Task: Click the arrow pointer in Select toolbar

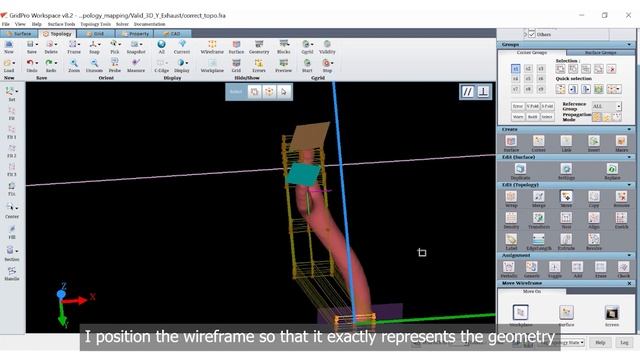Action: point(284,92)
